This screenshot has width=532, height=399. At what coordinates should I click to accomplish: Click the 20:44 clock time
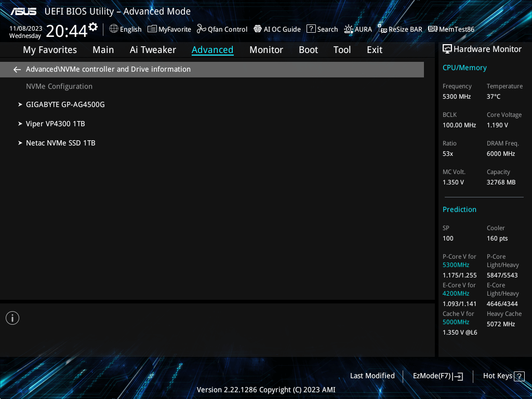pos(66,31)
